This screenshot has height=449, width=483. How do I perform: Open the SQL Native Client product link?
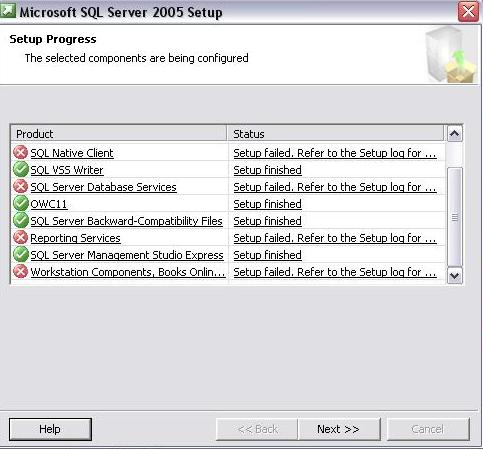[72, 153]
